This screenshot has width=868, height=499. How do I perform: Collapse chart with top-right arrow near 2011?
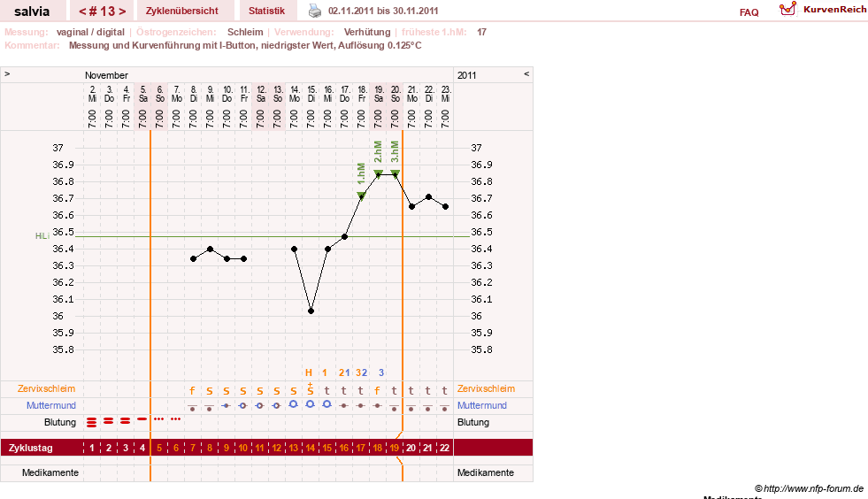(526, 73)
